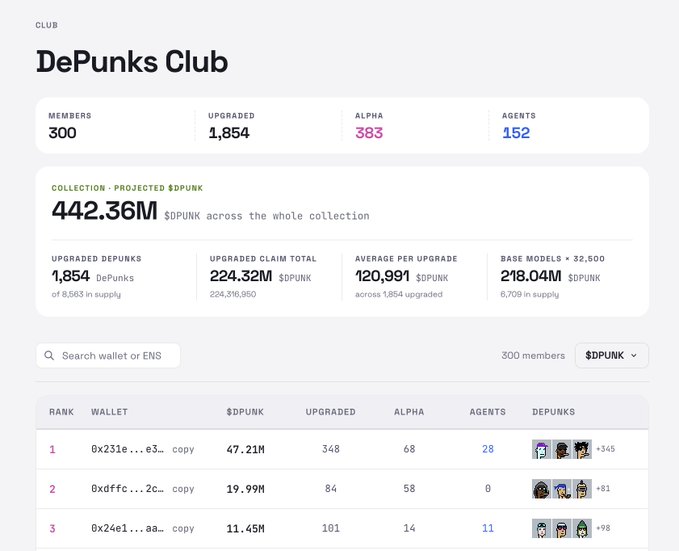
Task: Click the CLUB breadcrumb label
Action: point(46,25)
